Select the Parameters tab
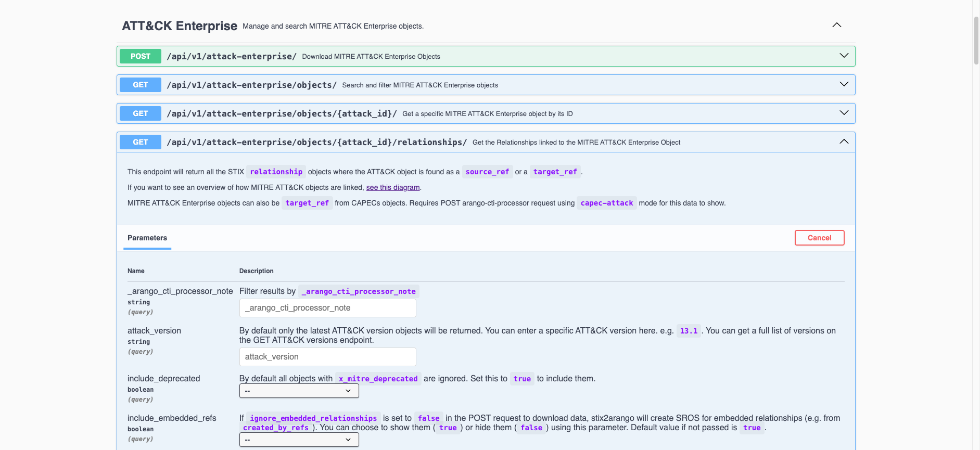Screen dimensions: 980x450 pos(147,238)
